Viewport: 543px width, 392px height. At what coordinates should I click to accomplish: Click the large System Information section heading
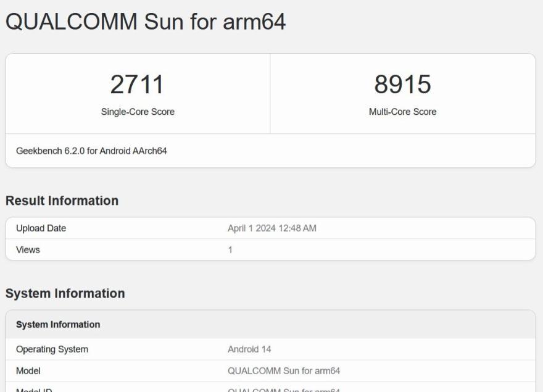pyautogui.click(x=65, y=293)
